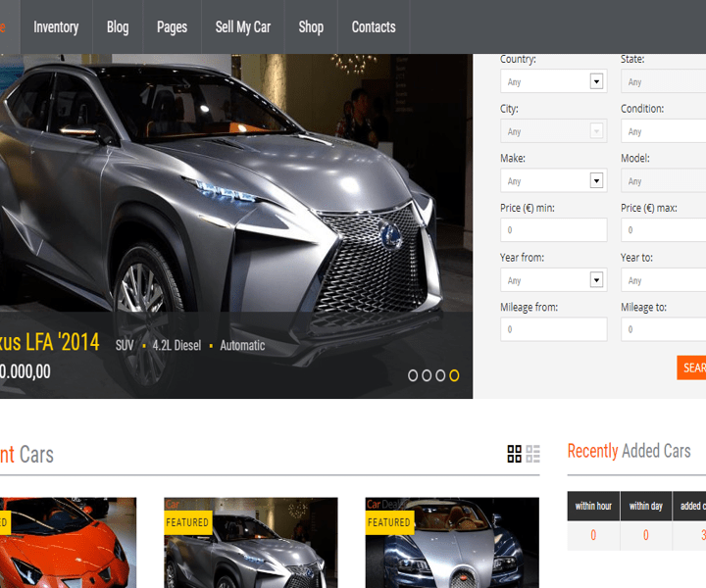Image resolution: width=706 pixels, height=588 pixels.
Task: Open the Lexus LFA '2014 slide title
Action: coord(49,342)
